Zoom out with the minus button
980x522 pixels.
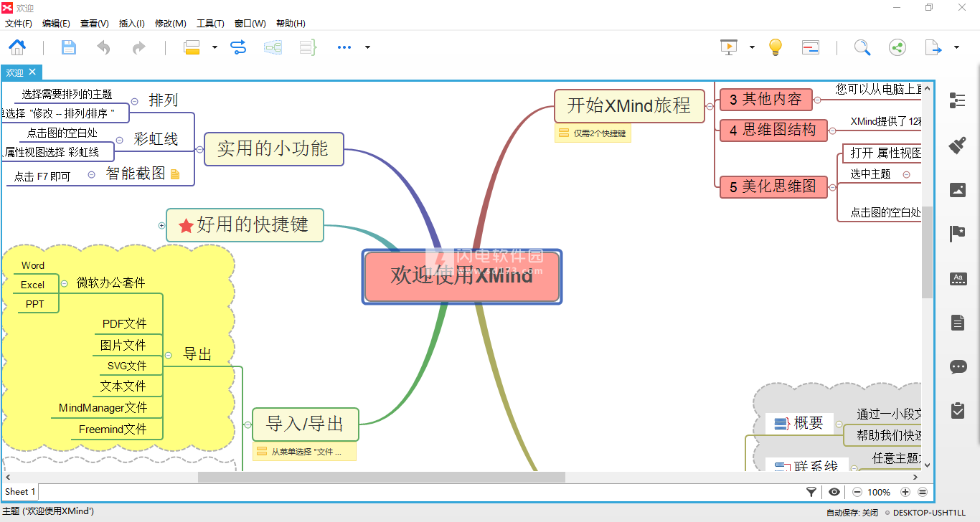point(857,492)
